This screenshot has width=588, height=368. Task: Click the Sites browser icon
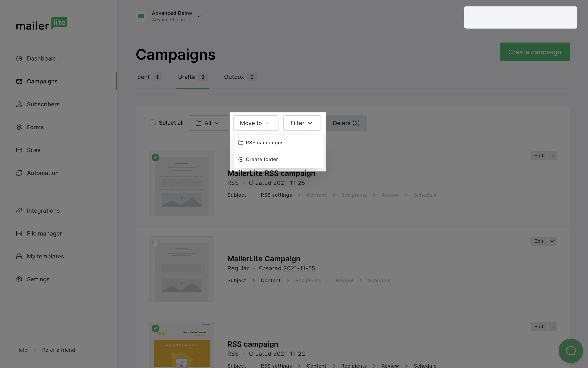pyautogui.click(x=19, y=150)
